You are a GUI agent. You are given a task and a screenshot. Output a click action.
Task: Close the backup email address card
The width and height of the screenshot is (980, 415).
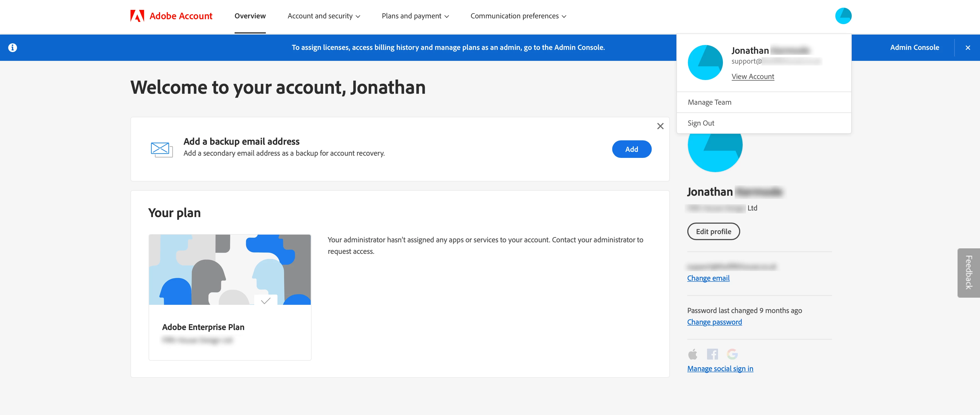pos(660,126)
